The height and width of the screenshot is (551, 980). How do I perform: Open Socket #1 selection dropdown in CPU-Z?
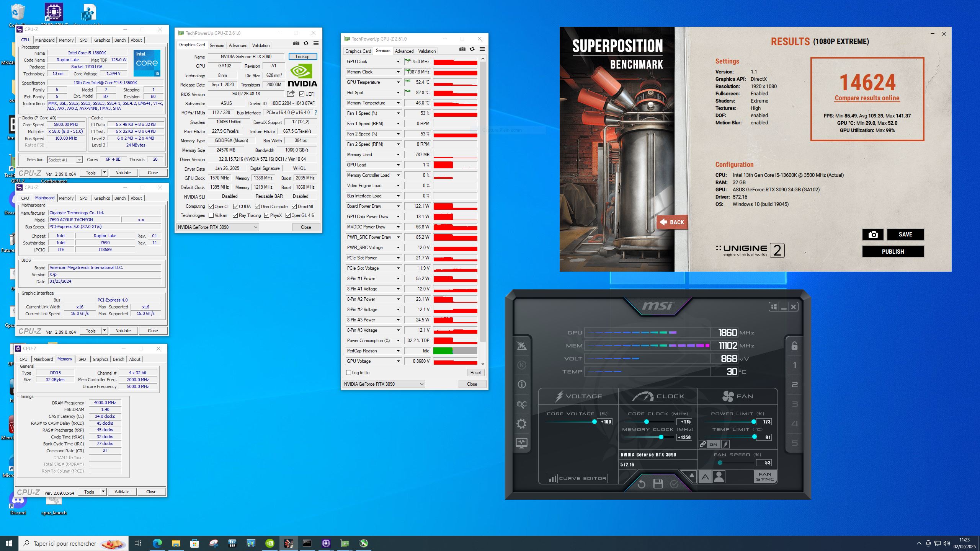65,160
